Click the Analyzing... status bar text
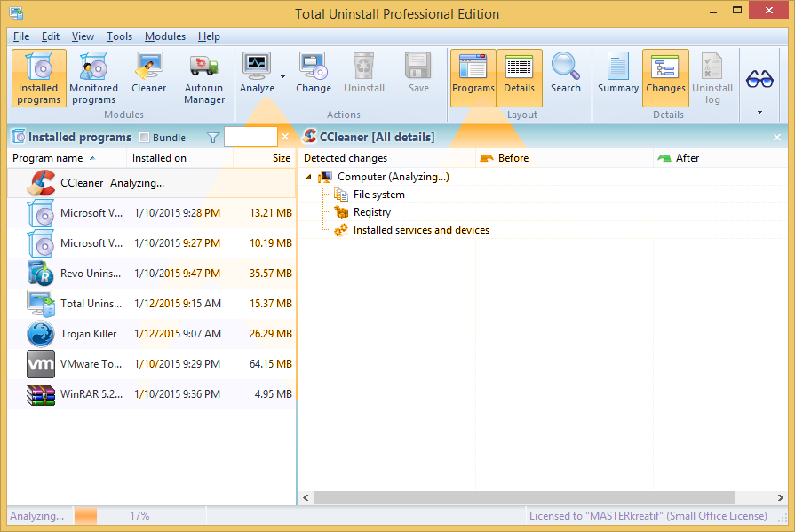The image size is (795, 532). pyautogui.click(x=37, y=516)
